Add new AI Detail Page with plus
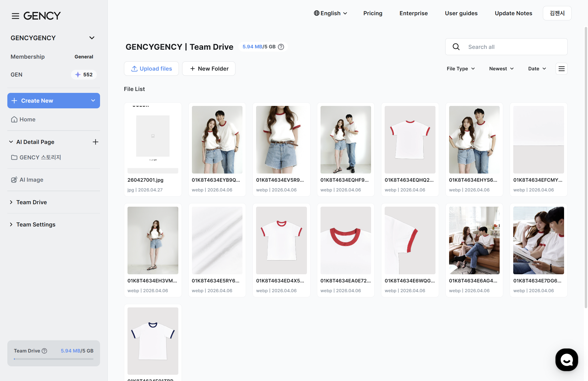This screenshot has height=381, width=588. pyautogui.click(x=95, y=142)
